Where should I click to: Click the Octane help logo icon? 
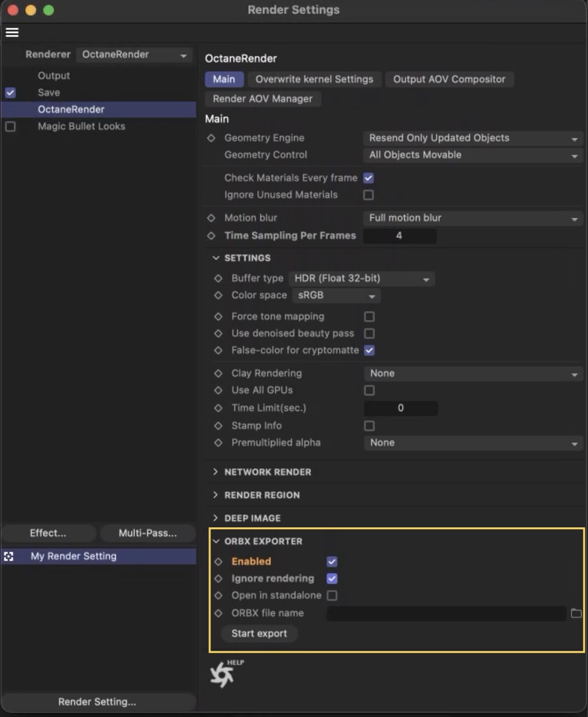[x=223, y=674]
